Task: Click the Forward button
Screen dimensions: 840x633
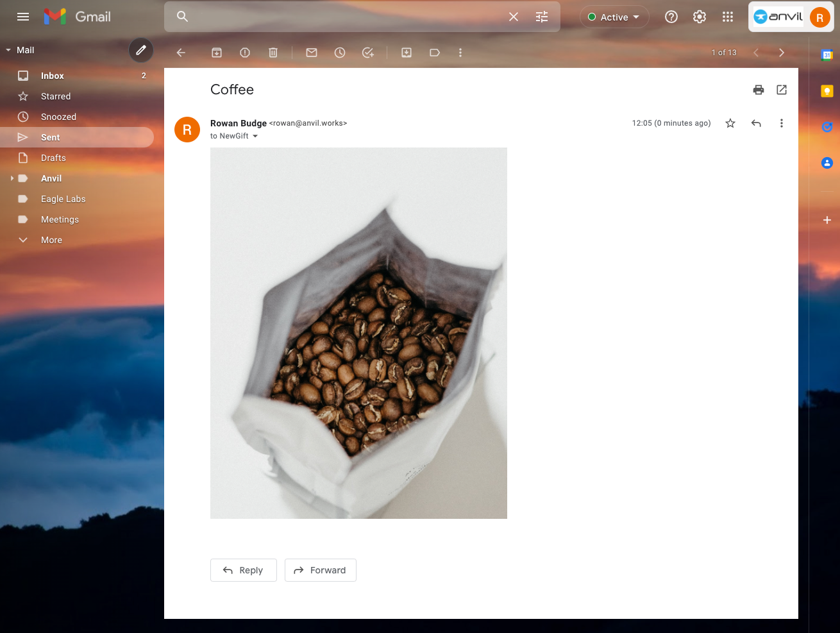Action: tap(321, 570)
